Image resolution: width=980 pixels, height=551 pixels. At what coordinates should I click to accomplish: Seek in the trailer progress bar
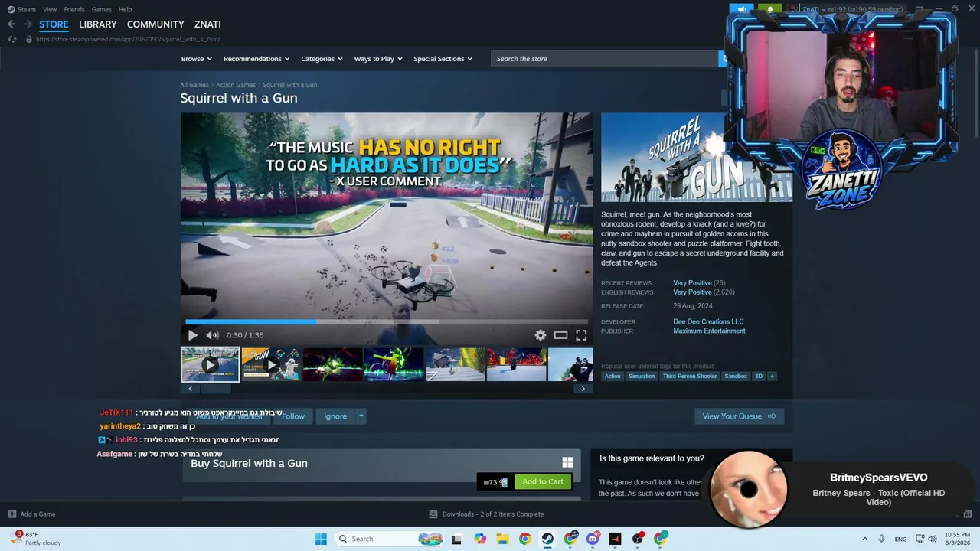[x=387, y=321]
